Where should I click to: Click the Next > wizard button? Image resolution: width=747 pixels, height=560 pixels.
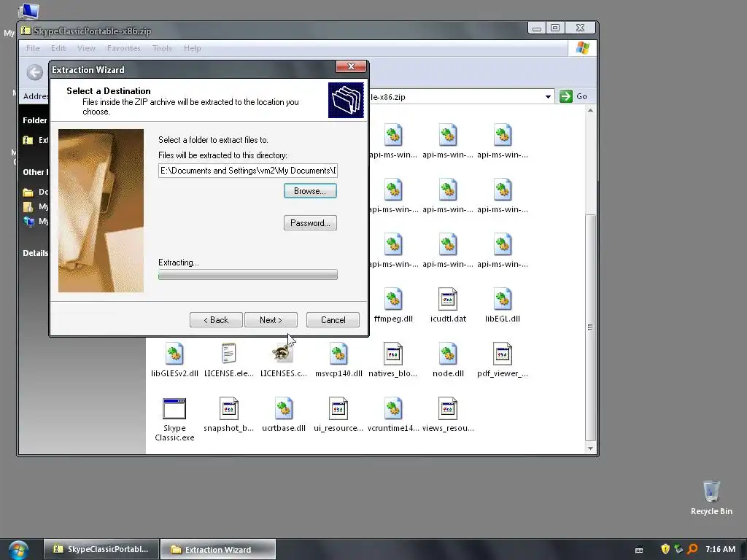(271, 320)
